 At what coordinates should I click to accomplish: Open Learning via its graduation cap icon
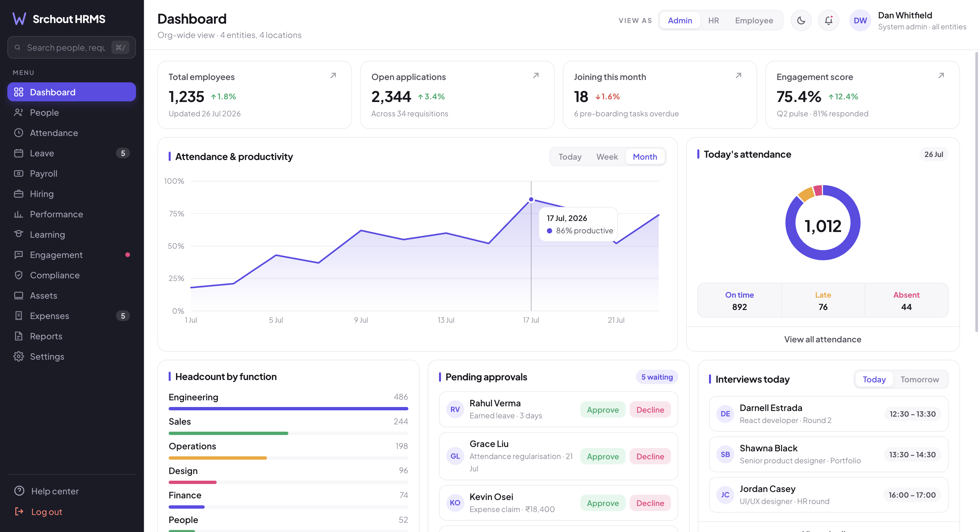pos(19,234)
